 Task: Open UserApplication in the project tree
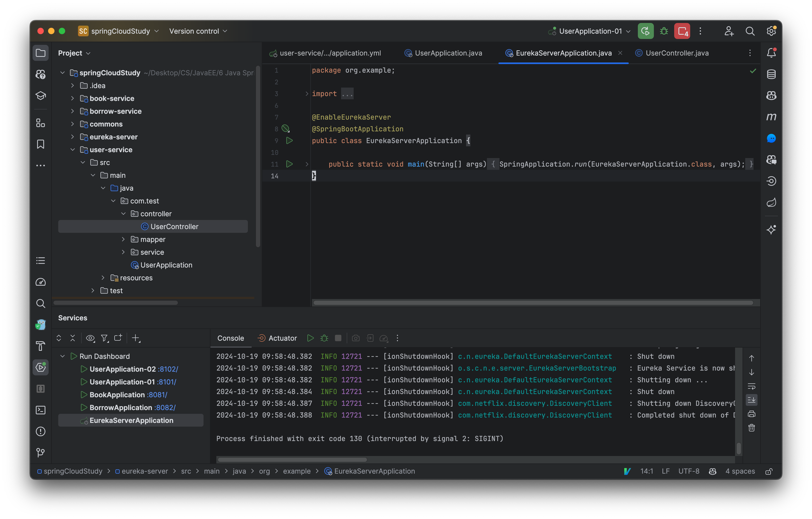166,265
